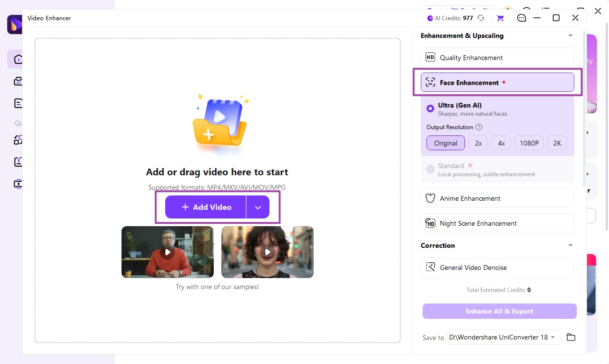Click the AI Credits purple coin icon
Image resolution: width=609 pixels, height=364 pixels.
point(430,18)
